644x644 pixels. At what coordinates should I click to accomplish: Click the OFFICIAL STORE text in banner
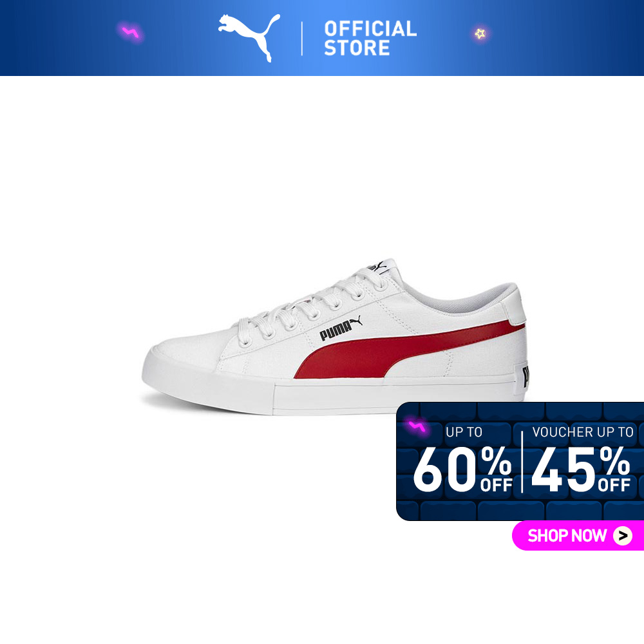click(370, 38)
